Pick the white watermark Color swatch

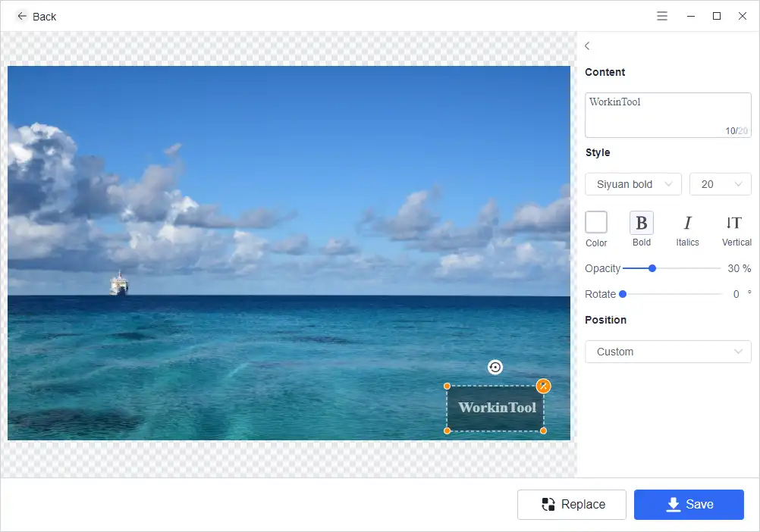596,223
